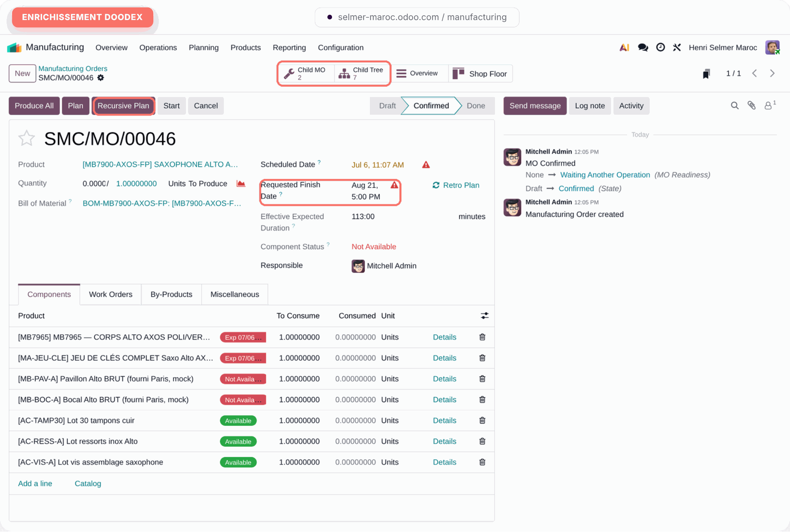The width and height of the screenshot is (790, 532).
Task: Click the Activity button
Action: click(x=631, y=106)
